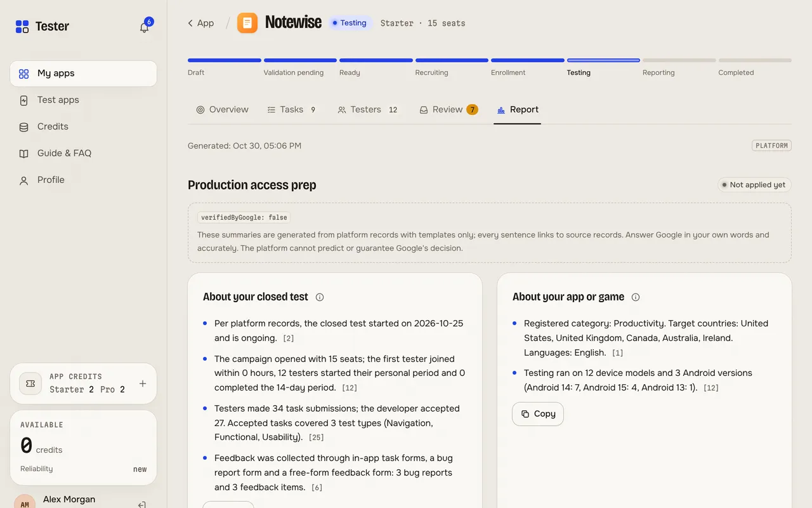Select the Report tab
Image resolution: width=812 pixels, height=508 pixels.
point(518,109)
